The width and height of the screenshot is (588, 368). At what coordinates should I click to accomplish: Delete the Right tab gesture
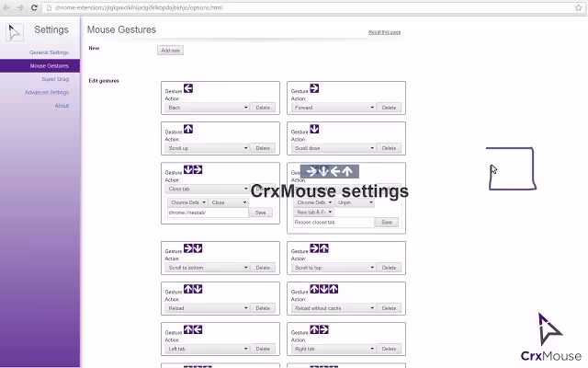pyautogui.click(x=389, y=349)
